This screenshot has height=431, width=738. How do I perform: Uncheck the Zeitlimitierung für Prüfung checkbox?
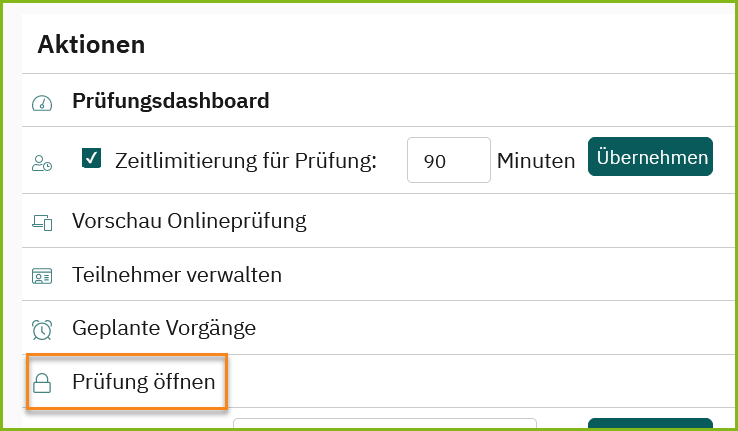[x=91, y=158]
